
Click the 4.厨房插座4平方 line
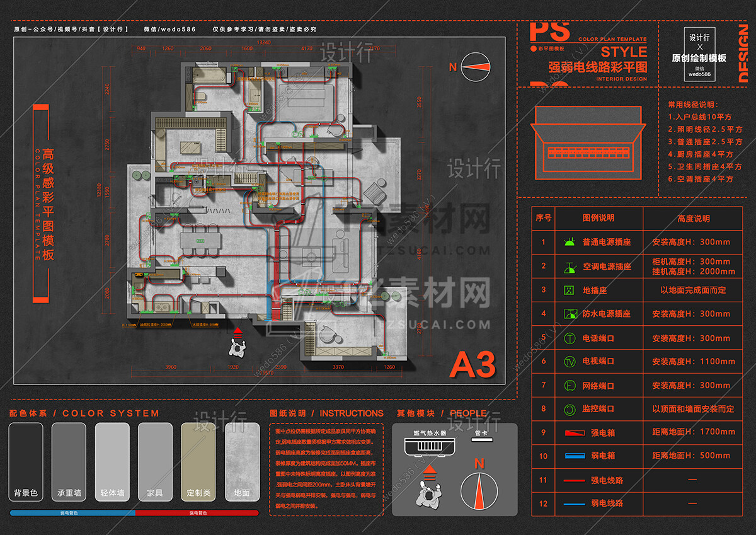[701, 154]
